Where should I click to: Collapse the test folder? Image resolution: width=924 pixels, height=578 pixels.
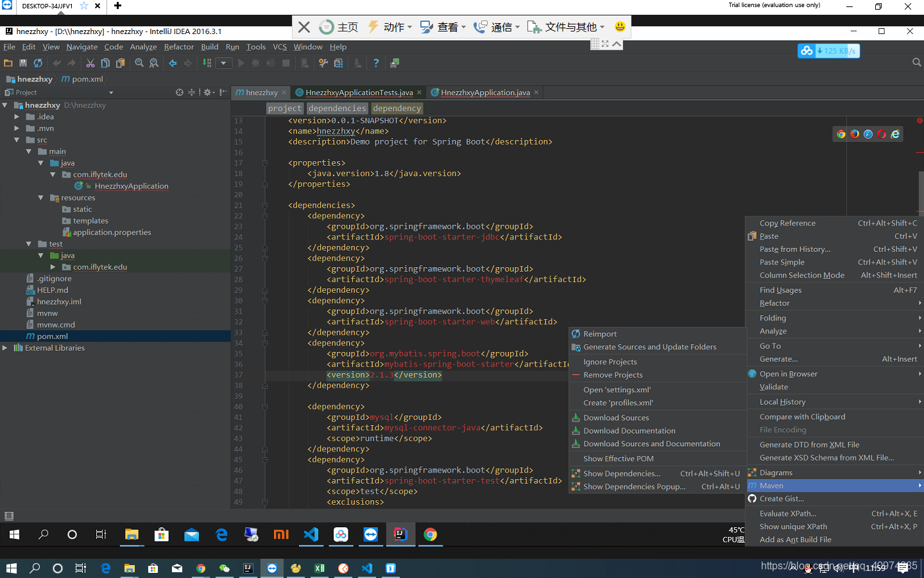click(29, 244)
